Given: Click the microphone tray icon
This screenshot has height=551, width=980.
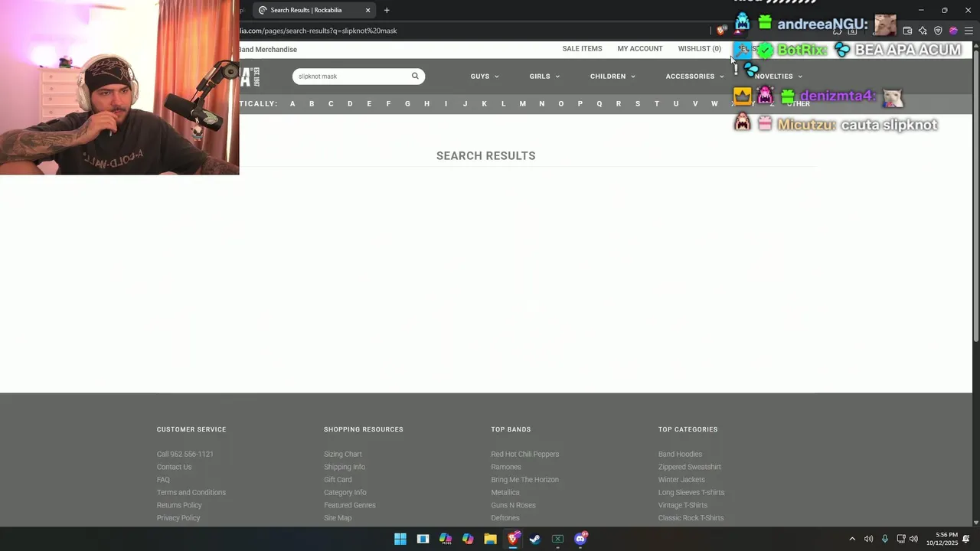Looking at the screenshot, I should point(885,539).
